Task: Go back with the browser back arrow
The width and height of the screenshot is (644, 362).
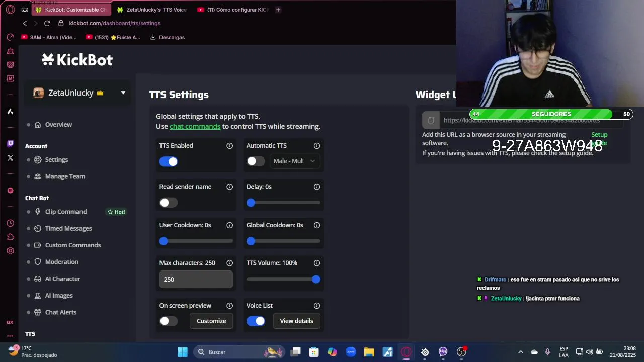Action: tap(25, 23)
